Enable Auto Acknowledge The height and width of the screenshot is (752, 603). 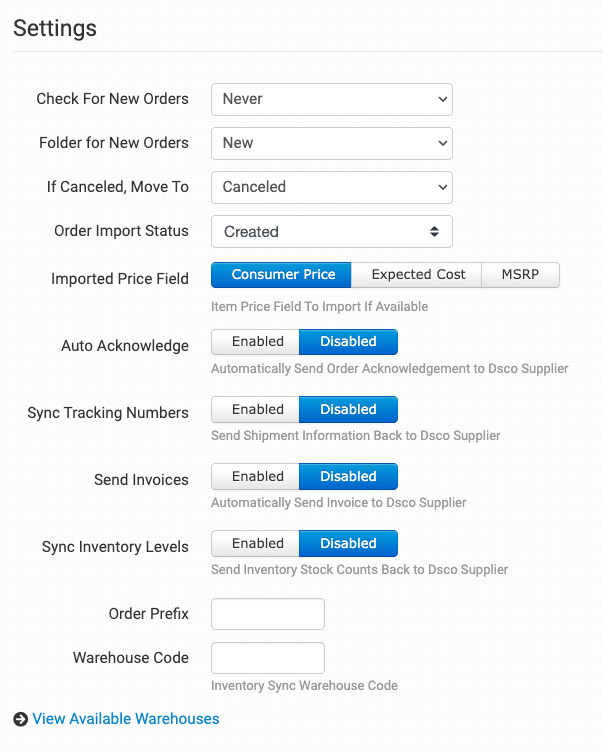[x=257, y=342]
